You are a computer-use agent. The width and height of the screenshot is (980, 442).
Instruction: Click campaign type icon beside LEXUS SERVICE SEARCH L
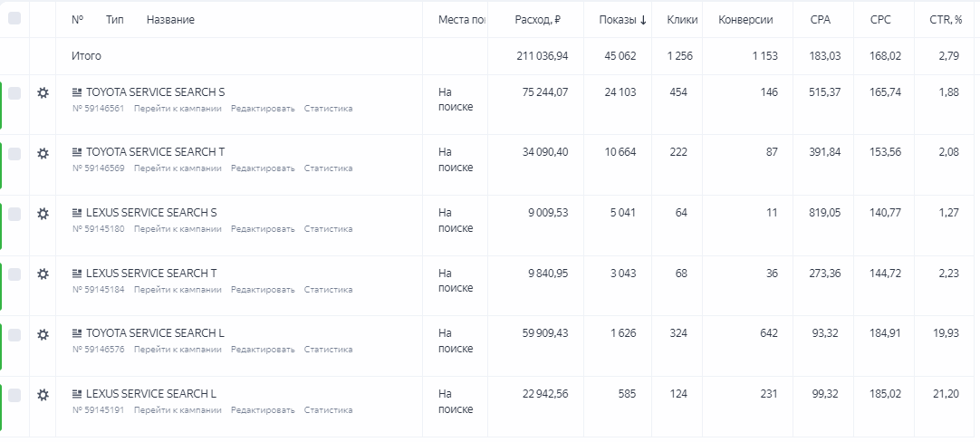77,394
